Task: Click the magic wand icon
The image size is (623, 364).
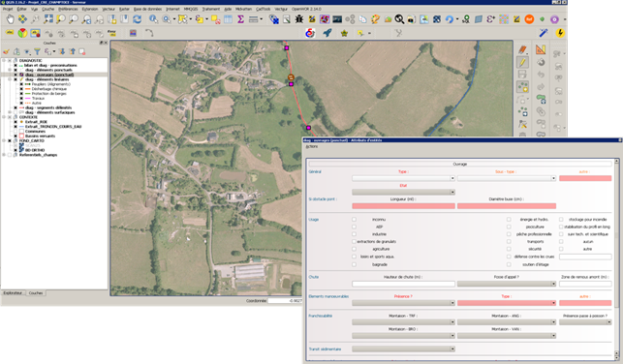Action: [543, 33]
